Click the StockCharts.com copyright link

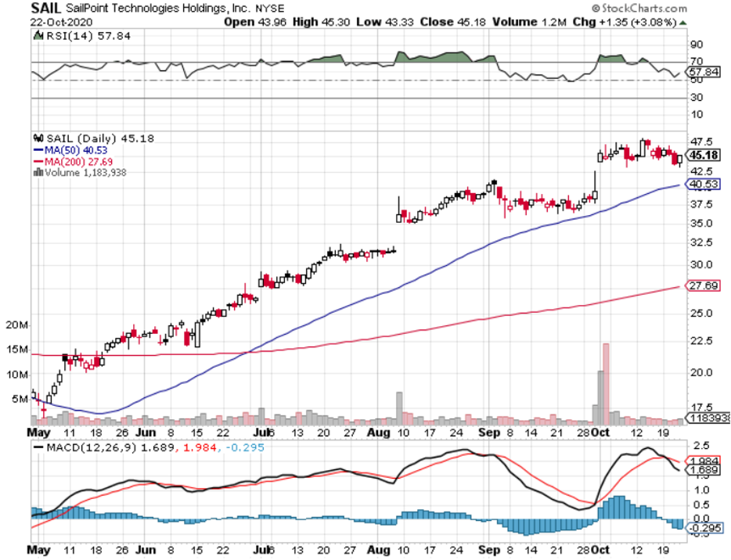click(x=639, y=8)
